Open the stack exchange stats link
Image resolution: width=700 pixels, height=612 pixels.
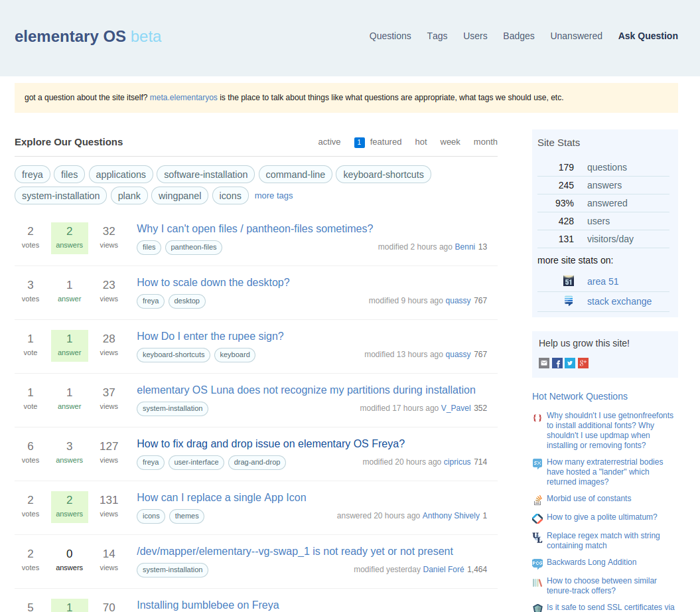click(619, 301)
